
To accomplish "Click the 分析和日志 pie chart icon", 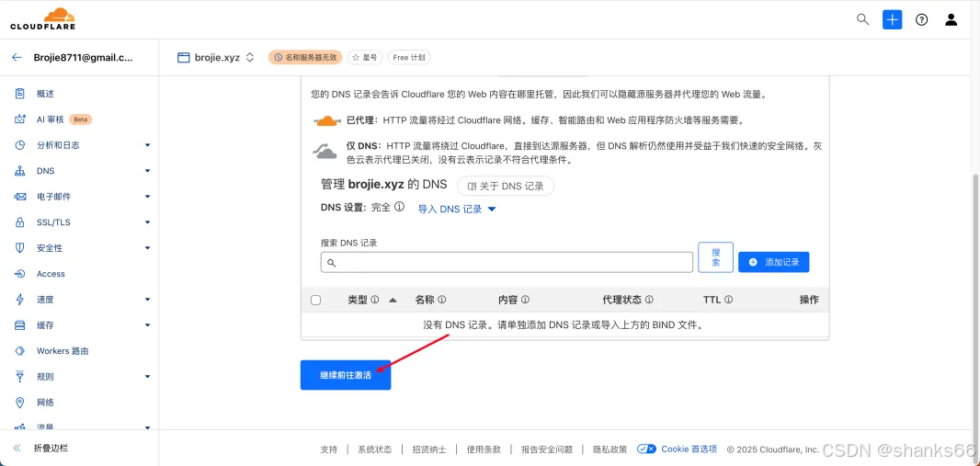I will (20, 145).
